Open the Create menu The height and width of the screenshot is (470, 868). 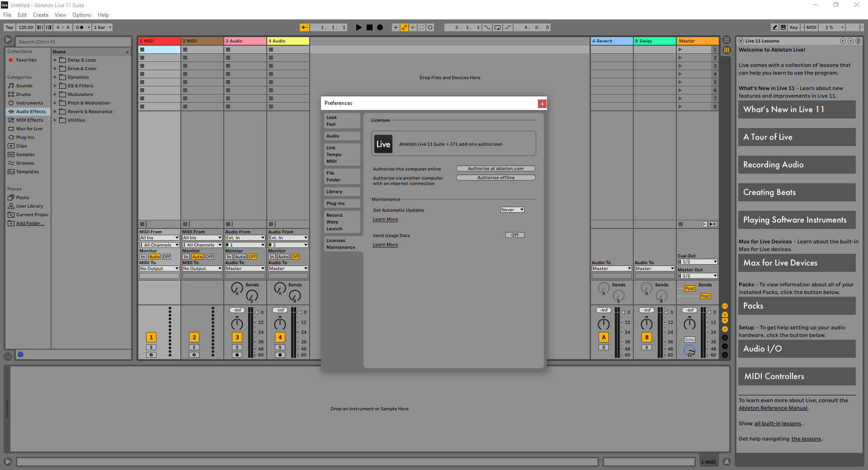41,15
